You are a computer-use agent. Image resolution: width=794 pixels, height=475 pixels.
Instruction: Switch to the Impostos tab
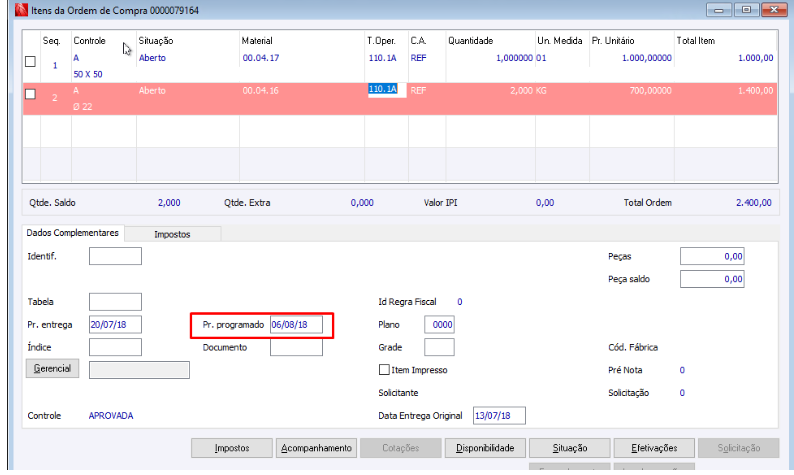coord(172,234)
